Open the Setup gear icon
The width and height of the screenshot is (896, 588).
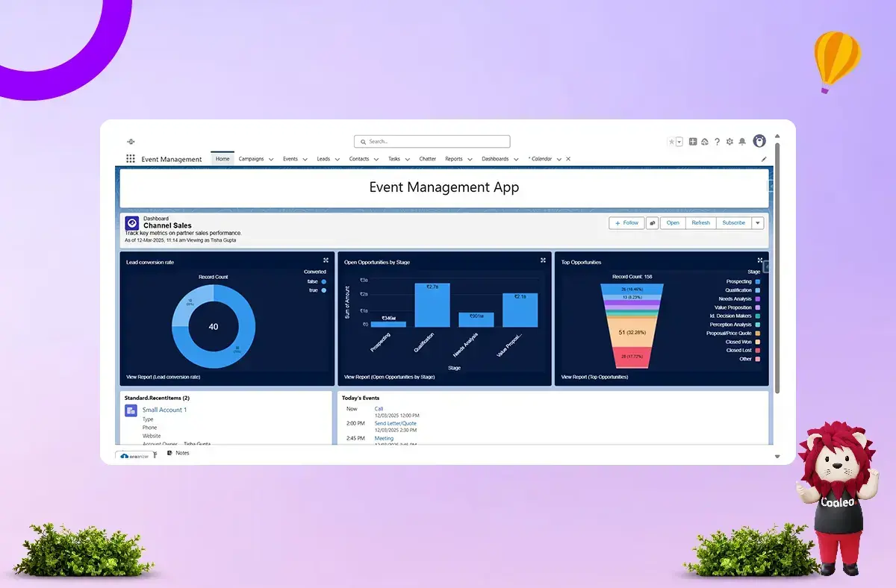pos(729,141)
